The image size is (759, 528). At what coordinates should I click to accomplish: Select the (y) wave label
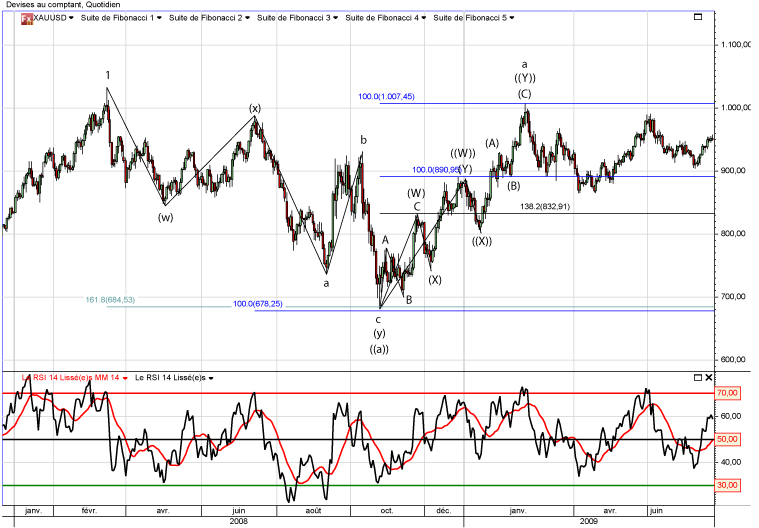[379, 333]
